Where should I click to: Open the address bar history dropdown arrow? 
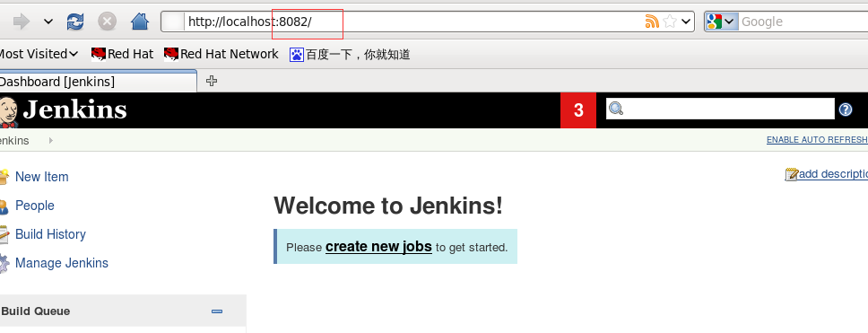click(687, 22)
